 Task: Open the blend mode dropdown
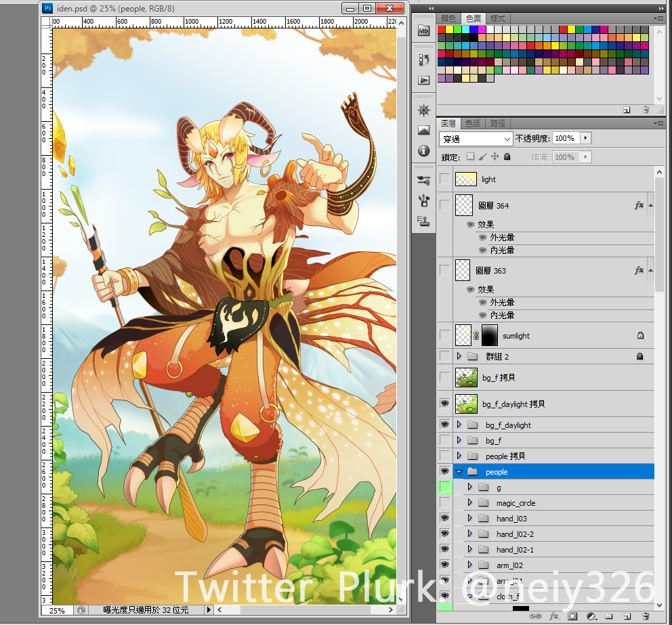coord(476,138)
